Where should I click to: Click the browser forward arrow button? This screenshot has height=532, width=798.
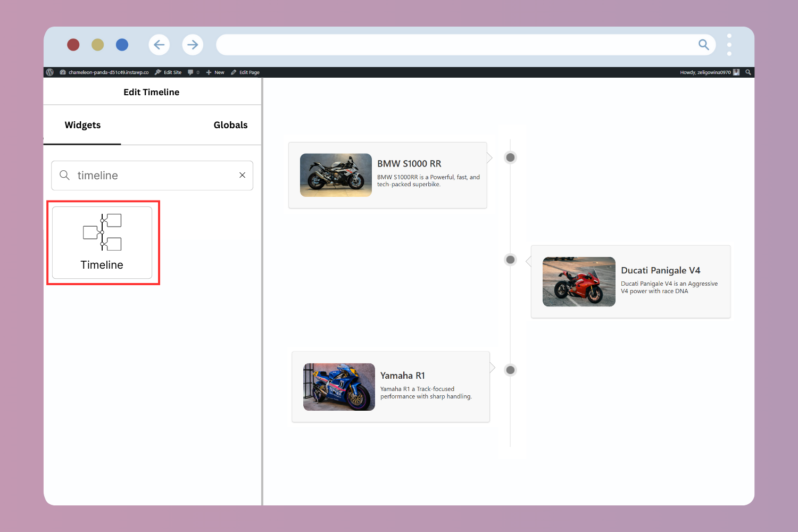click(x=193, y=45)
